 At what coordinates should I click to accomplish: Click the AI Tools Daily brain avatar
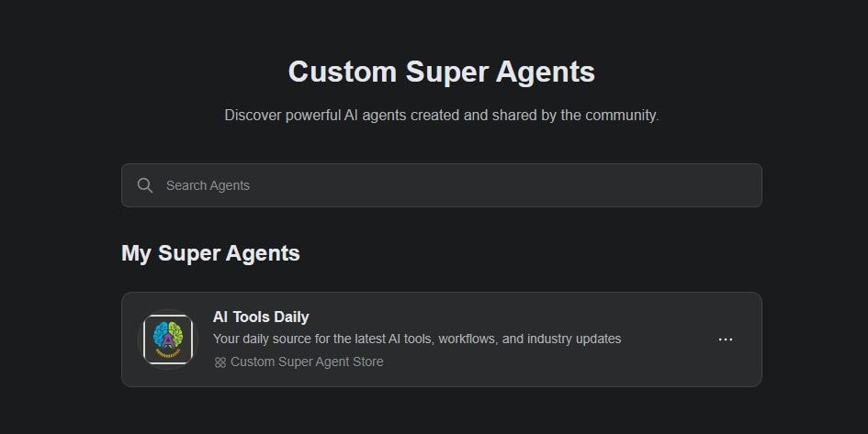click(x=168, y=339)
